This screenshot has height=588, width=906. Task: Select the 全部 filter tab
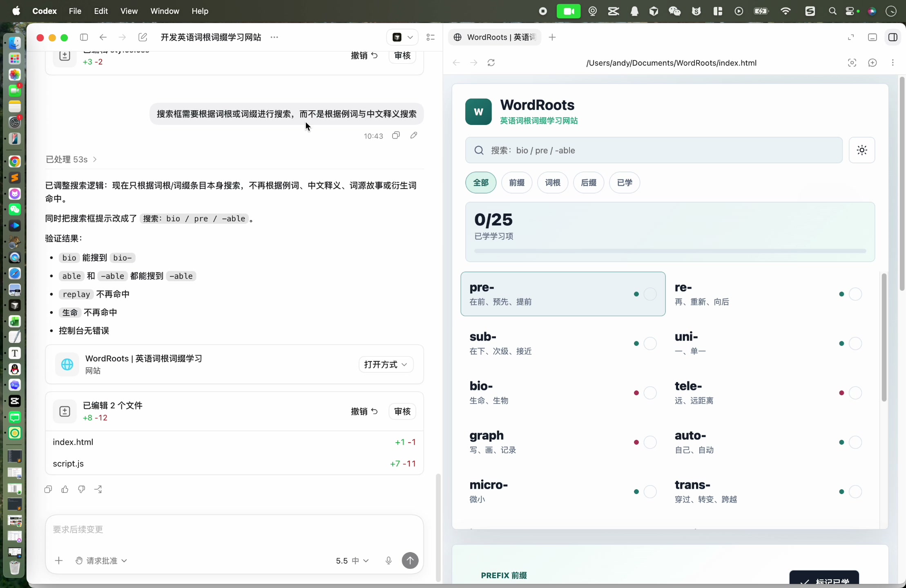[x=481, y=183]
